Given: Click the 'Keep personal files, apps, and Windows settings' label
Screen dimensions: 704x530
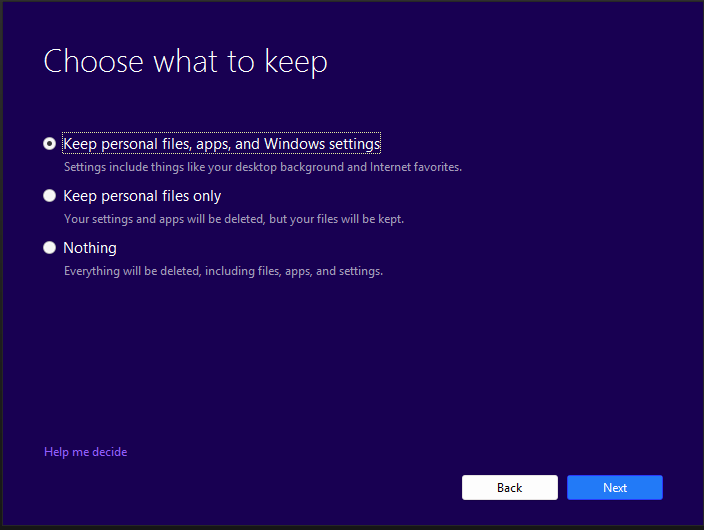Looking at the screenshot, I should [222, 144].
